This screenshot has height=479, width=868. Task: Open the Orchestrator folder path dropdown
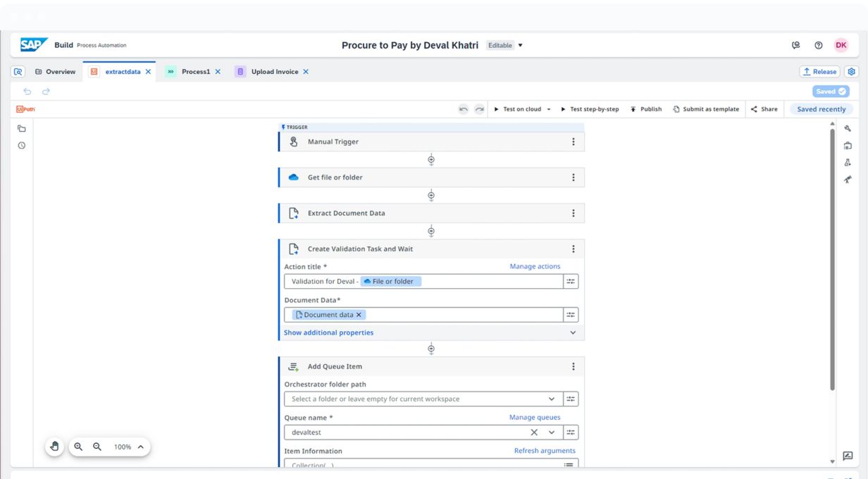pyautogui.click(x=423, y=399)
